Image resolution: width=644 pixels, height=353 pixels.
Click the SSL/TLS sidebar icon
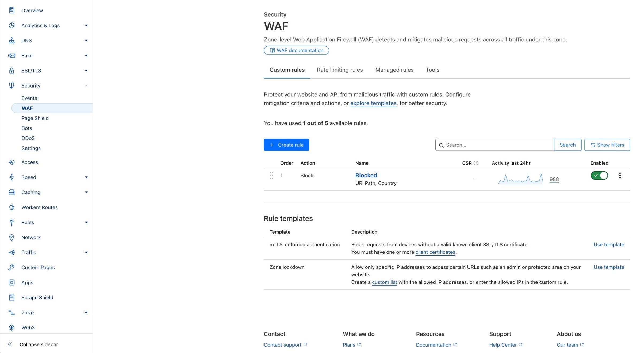tap(12, 70)
